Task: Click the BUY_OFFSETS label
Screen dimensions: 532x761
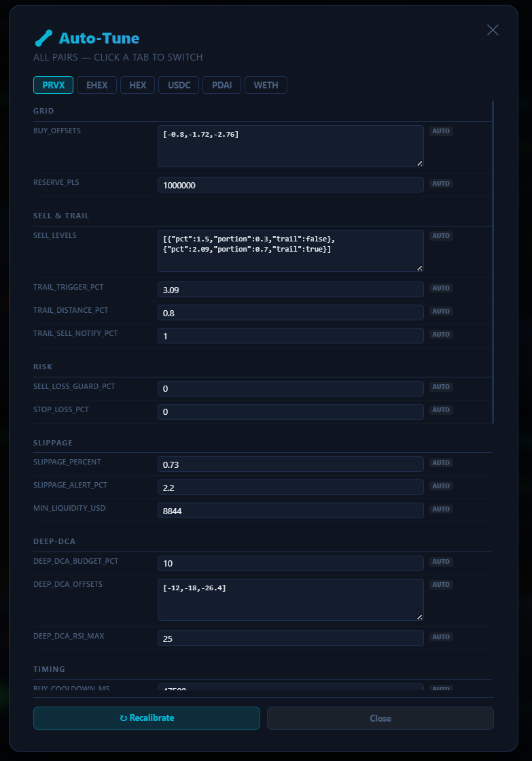Action: (x=57, y=131)
